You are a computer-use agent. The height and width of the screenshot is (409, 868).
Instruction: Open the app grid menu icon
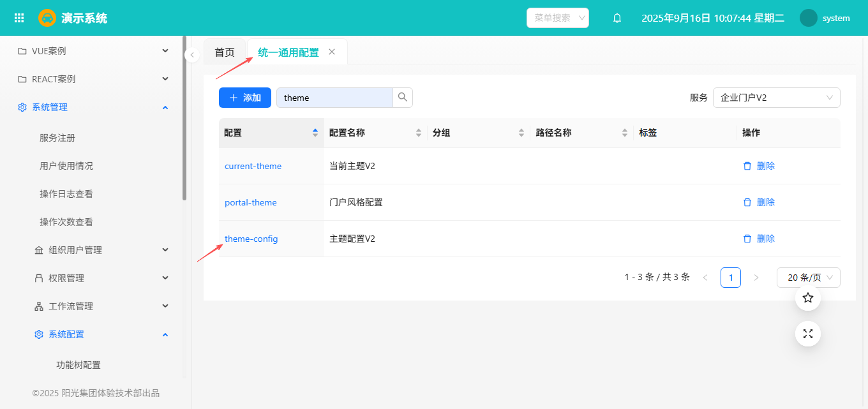(19, 18)
